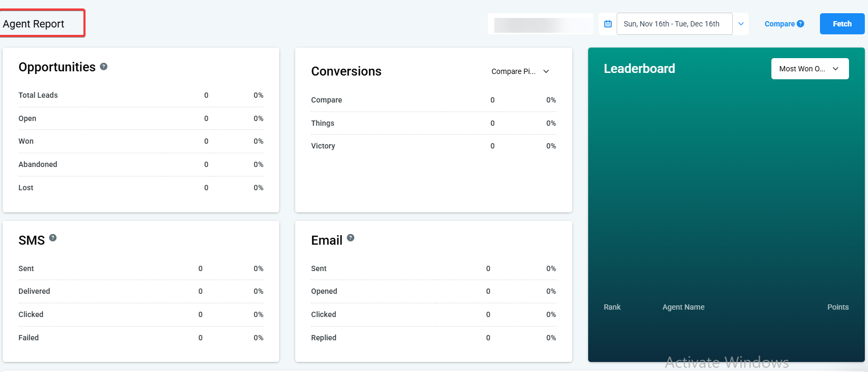Click the SMS info question-mark icon

click(53, 238)
